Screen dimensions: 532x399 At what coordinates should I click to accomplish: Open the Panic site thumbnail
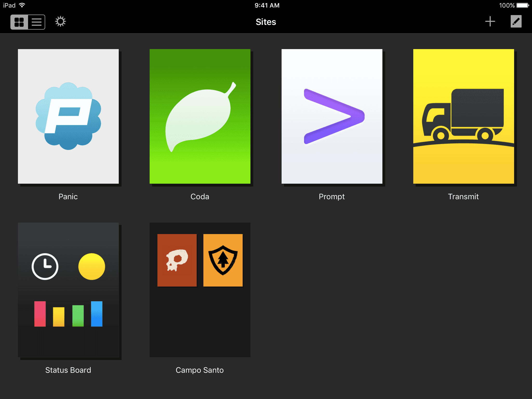point(68,116)
